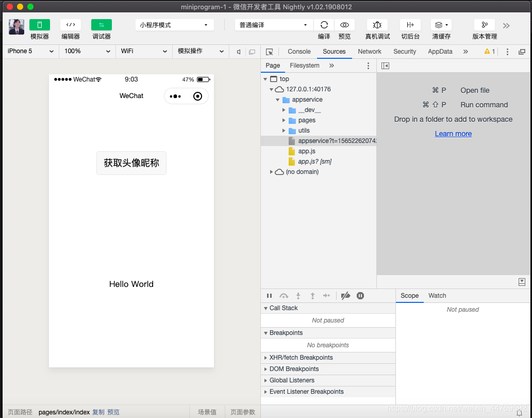This screenshot has height=418, width=532.
Task: Open the 100% zoom dropdown
Action: [x=87, y=51]
